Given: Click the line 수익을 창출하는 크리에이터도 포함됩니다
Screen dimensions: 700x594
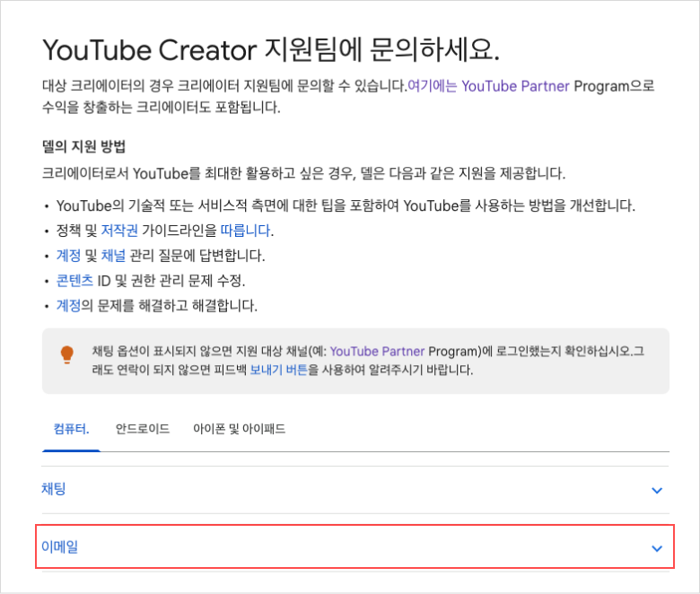Looking at the screenshot, I should pyautogui.click(x=162, y=107).
